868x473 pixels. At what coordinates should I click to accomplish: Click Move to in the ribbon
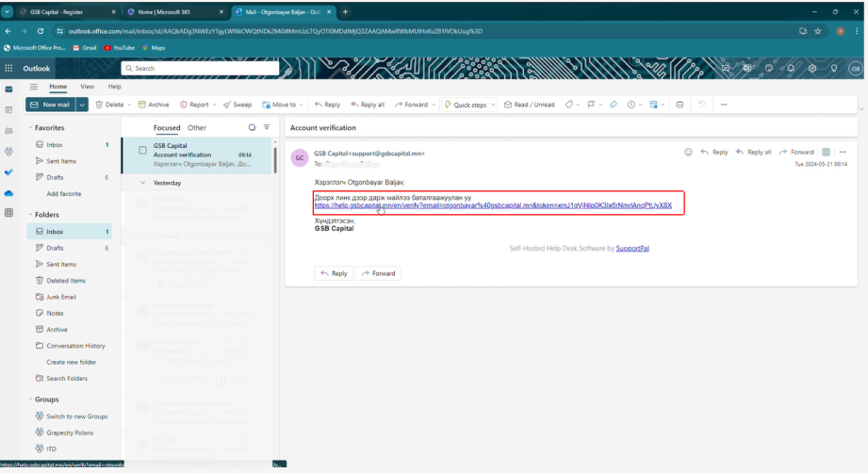tap(280, 105)
